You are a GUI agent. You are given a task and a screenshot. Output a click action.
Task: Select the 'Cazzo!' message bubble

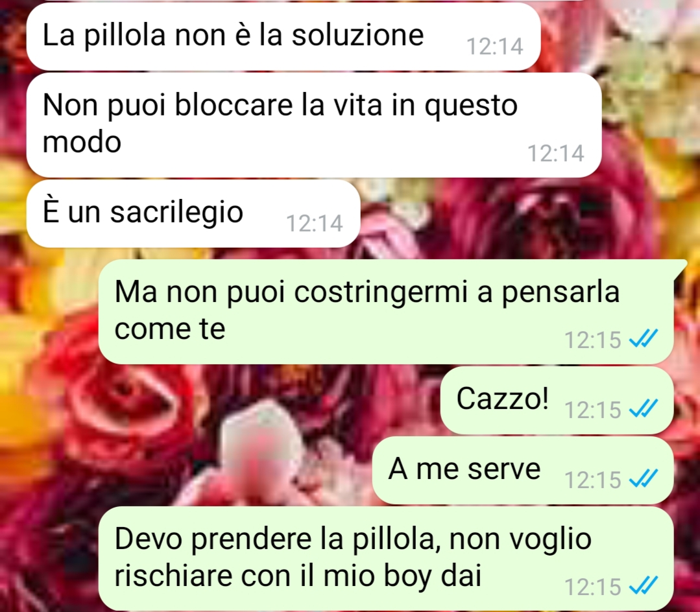[557, 400]
